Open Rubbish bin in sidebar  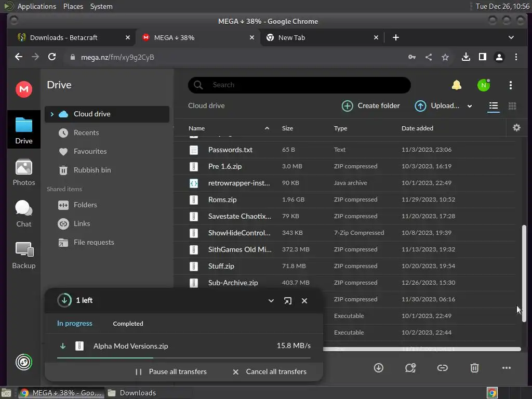107,170
